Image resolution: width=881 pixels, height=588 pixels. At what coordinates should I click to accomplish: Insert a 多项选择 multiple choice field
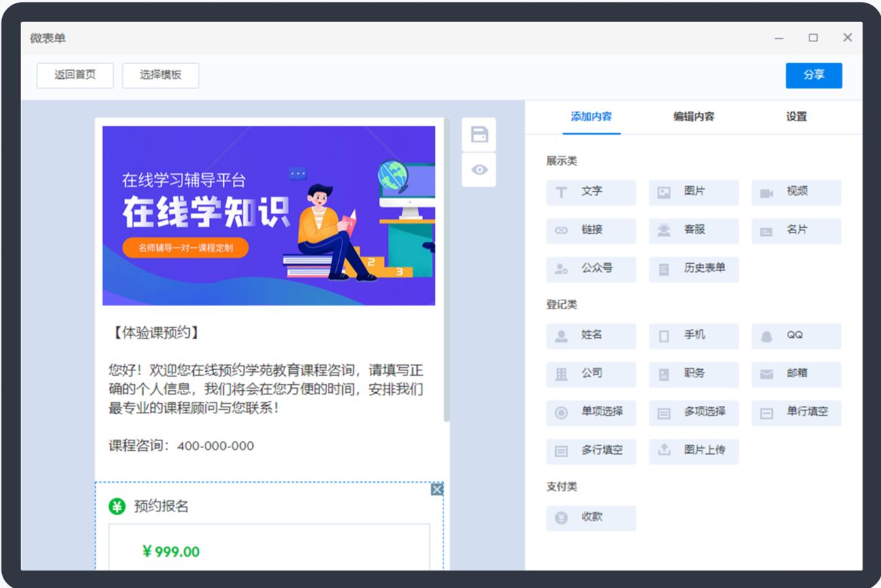click(693, 413)
